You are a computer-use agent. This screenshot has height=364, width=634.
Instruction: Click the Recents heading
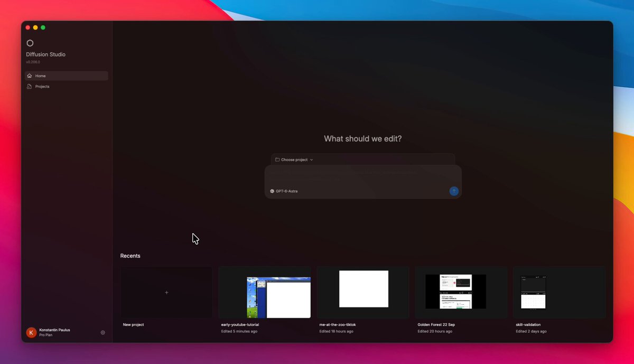click(x=130, y=256)
